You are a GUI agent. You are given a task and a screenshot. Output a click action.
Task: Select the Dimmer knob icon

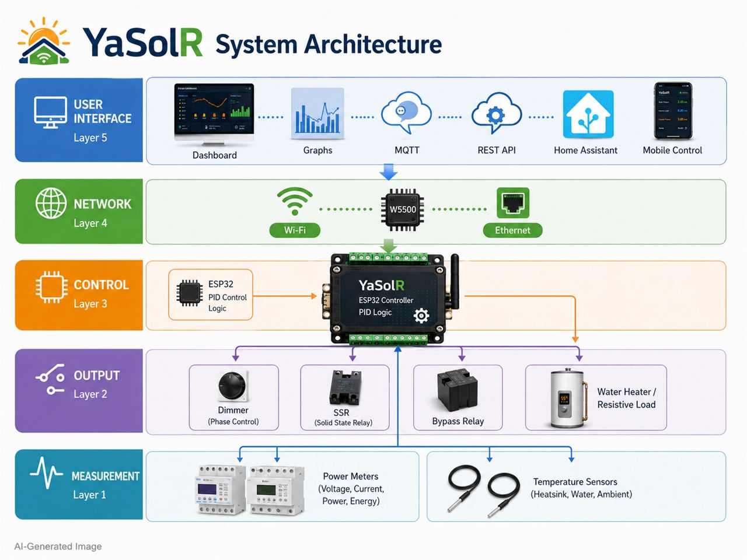tap(234, 387)
